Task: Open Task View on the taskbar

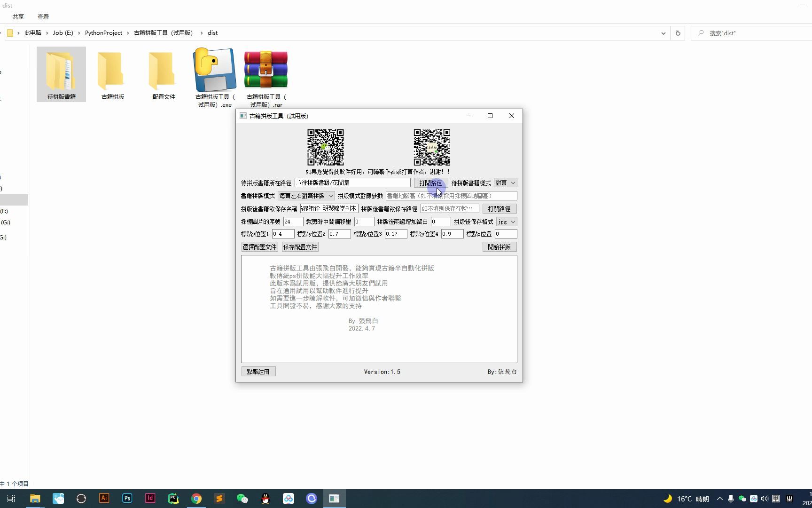Action: [12, 499]
